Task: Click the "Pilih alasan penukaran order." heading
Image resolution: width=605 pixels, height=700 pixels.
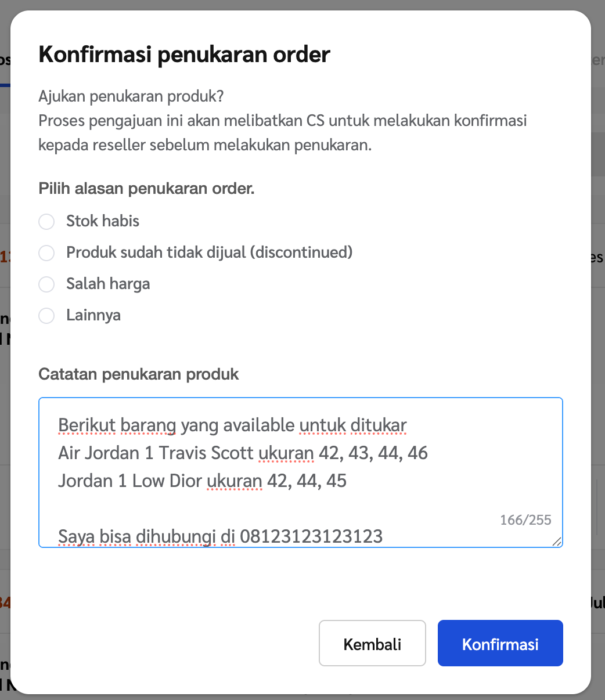Action: (x=146, y=189)
